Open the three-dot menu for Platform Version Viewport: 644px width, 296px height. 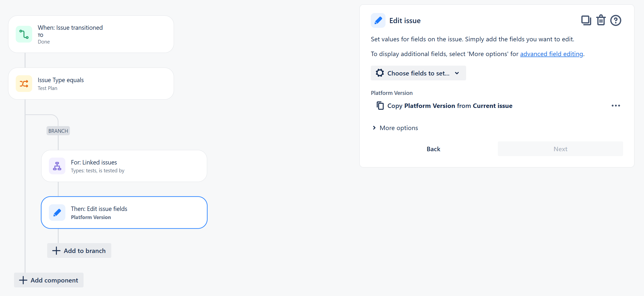pos(615,105)
